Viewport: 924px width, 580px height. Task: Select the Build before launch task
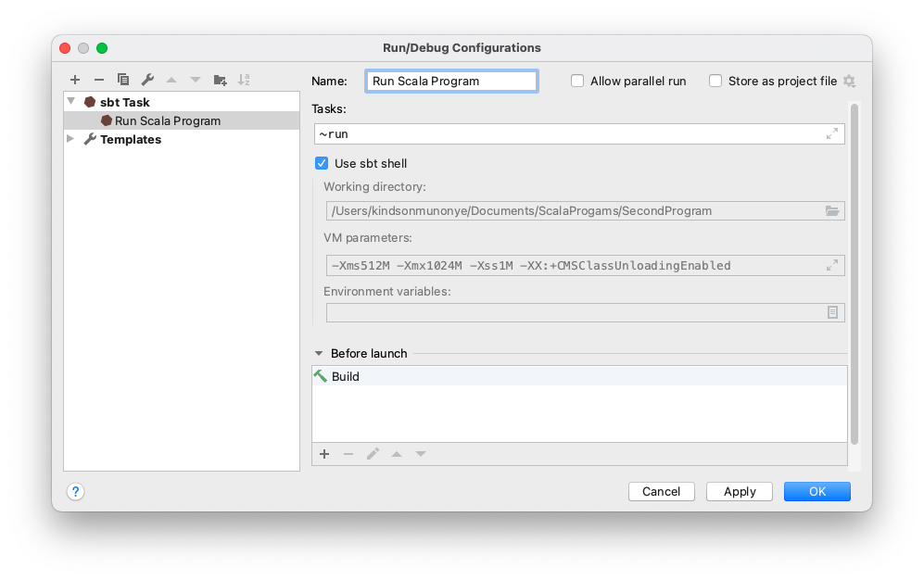click(345, 377)
